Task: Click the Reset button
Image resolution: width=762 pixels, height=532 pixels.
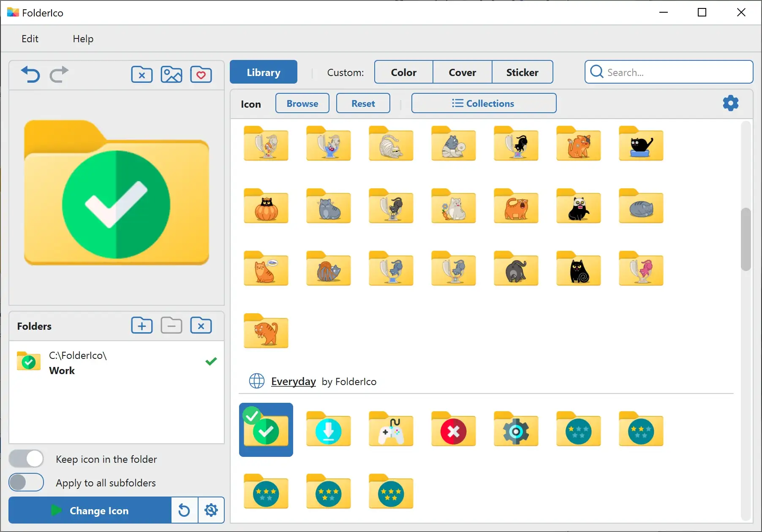Action: pyautogui.click(x=363, y=103)
